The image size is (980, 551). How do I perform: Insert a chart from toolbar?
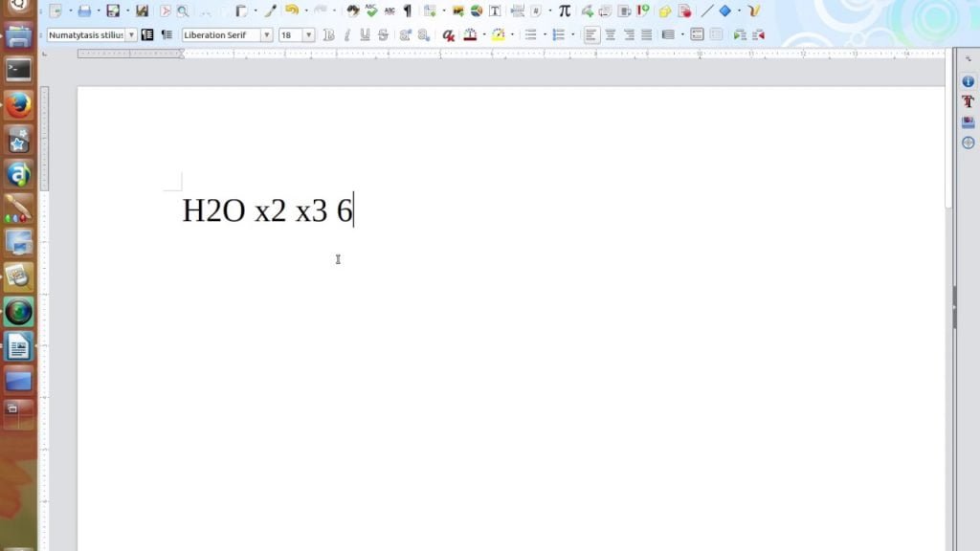point(477,11)
